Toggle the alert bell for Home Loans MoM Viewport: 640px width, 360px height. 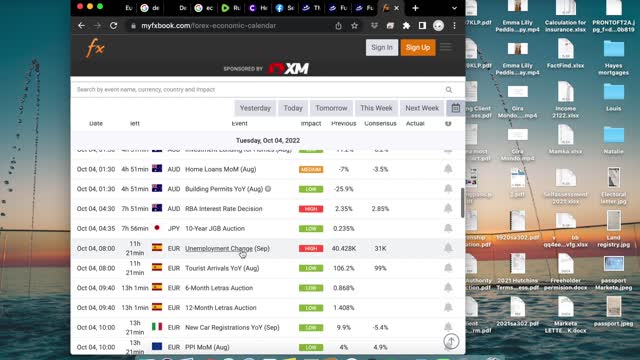(448, 169)
